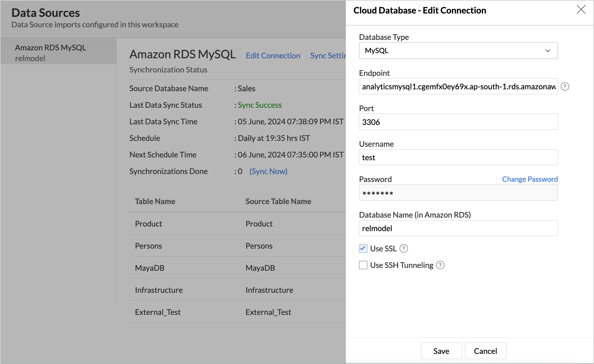
Task: Open the Endpoint help icon
Action: [565, 87]
